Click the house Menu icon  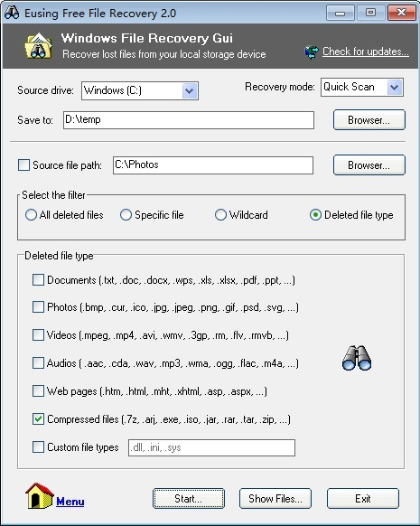coord(39,495)
